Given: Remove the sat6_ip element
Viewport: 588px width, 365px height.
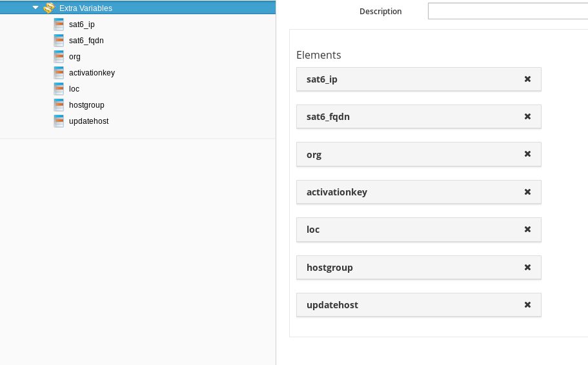Looking at the screenshot, I should pos(527,79).
